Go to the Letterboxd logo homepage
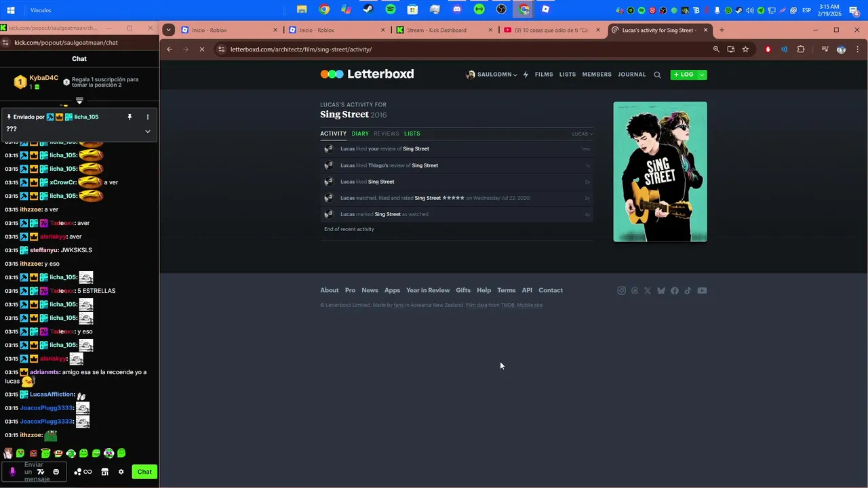This screenshot has height=488, width=868. [367, 74]
